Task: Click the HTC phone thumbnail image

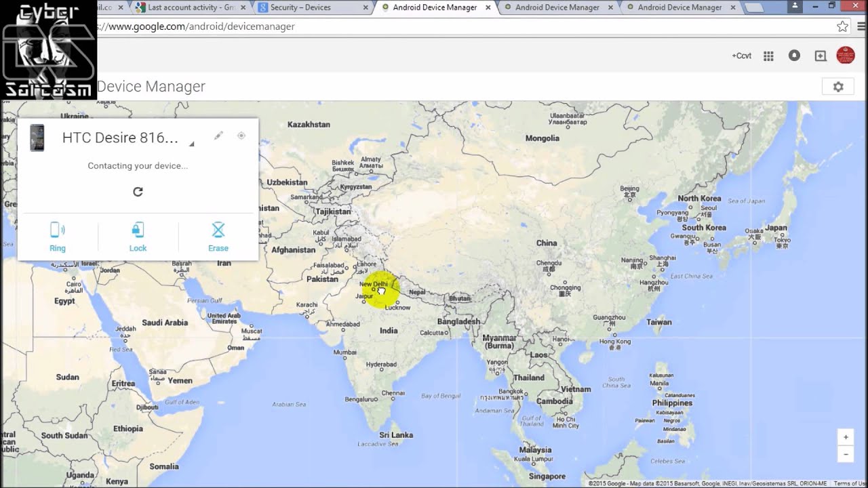Action: (37, 138)
